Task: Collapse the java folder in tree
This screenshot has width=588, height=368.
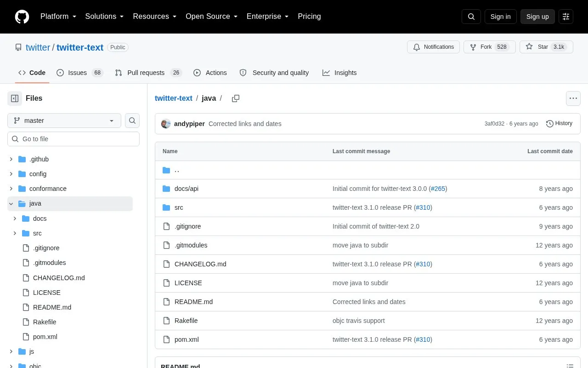Action: pyautogui.click(x=11, y=203)
